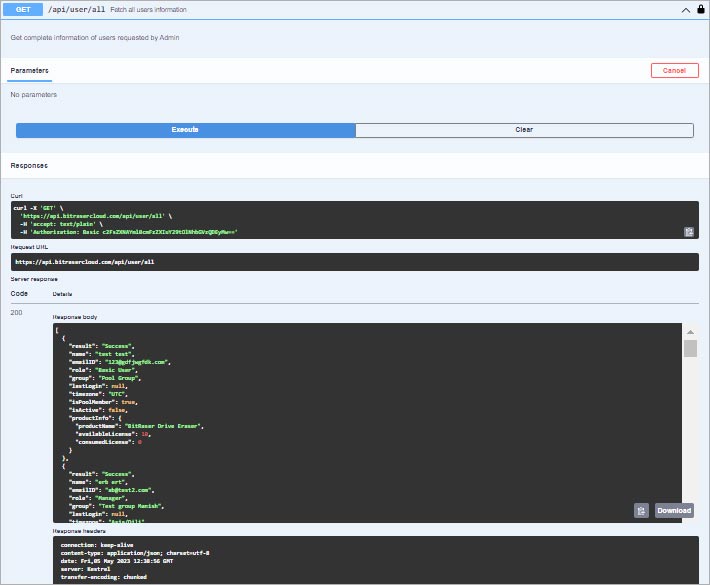
Task: Clear the response results
Action: [x=524, y=130]
